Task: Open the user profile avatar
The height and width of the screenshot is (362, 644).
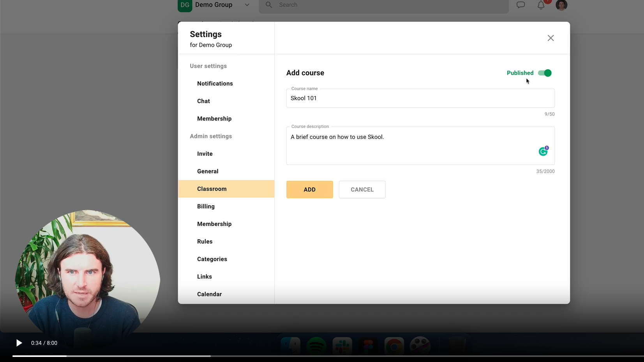Action: pyautogui.click(x=561, y=5)
